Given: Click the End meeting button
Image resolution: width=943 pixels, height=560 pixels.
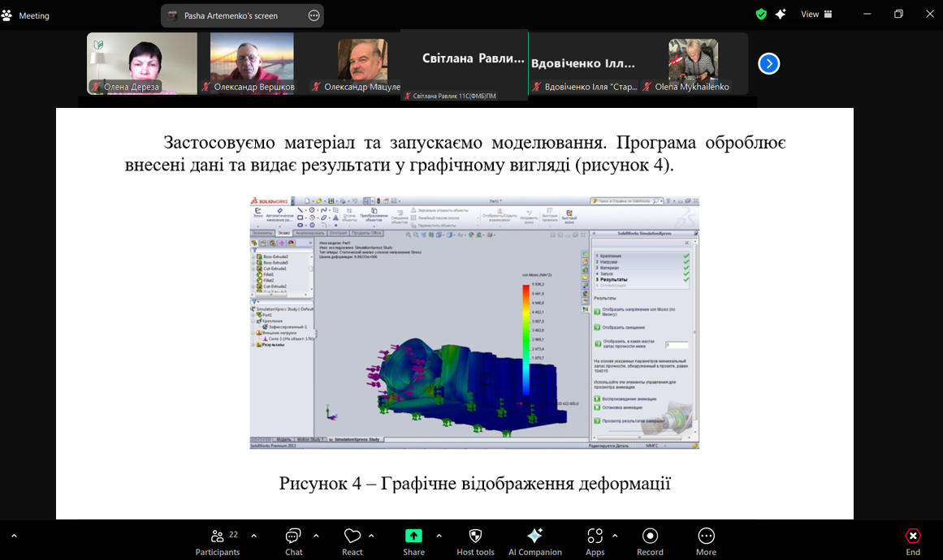Looking at the screenshot, I should (913, 541).
